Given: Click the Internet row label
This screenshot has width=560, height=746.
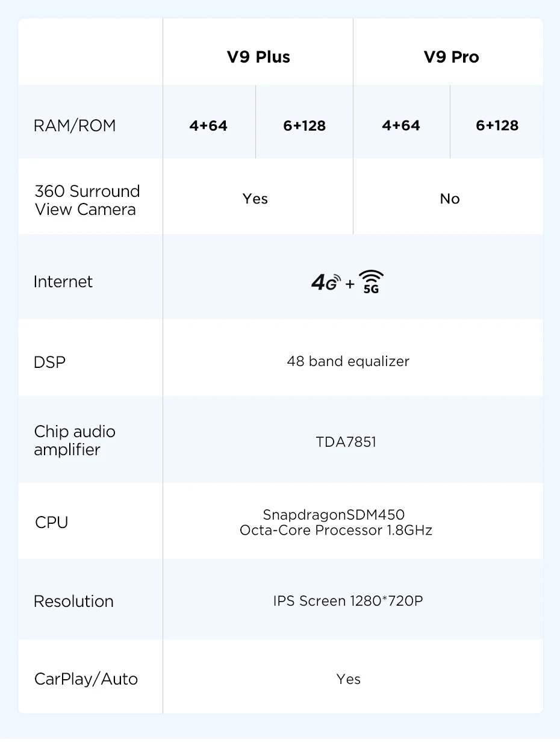Looking at the screenshot, I should (63, 282).
